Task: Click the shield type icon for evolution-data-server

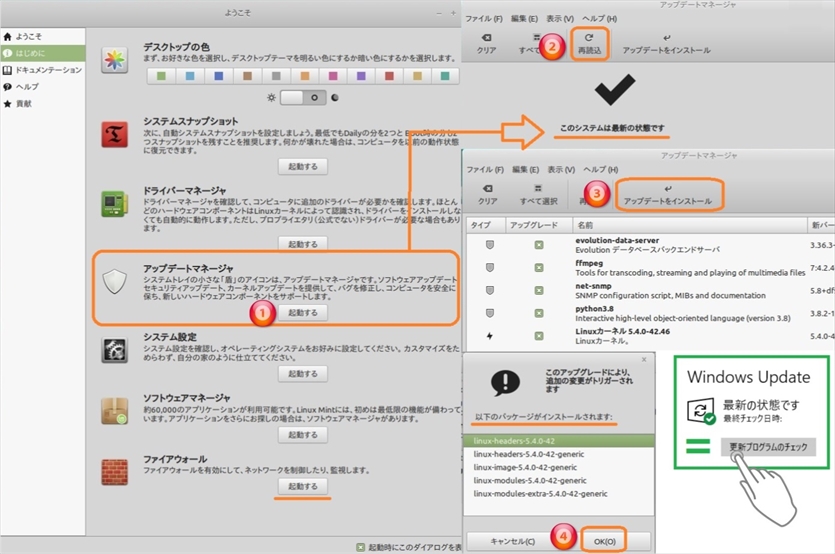Action: 490,245
